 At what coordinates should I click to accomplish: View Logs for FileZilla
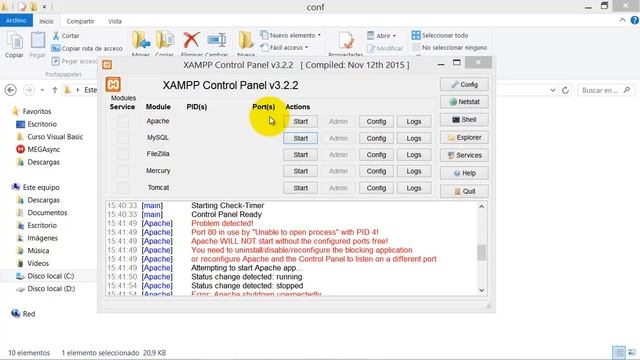pyautogui.click(x=414, y=155)
